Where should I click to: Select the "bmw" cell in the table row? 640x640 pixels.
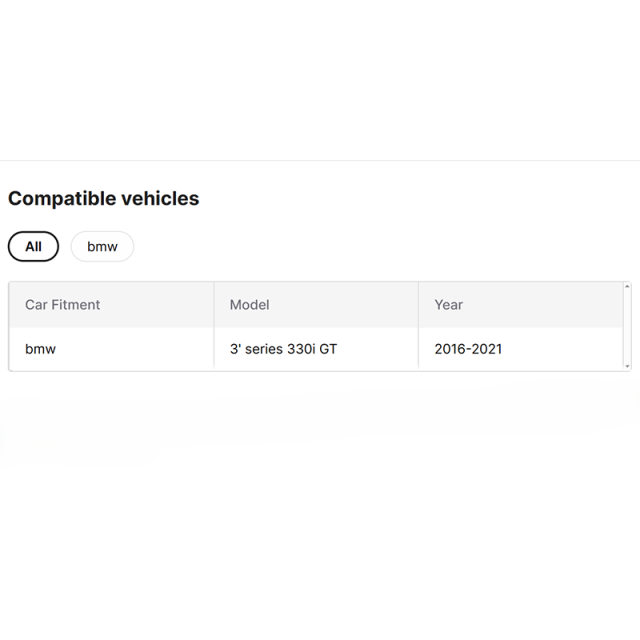click(x=40, y=349)
